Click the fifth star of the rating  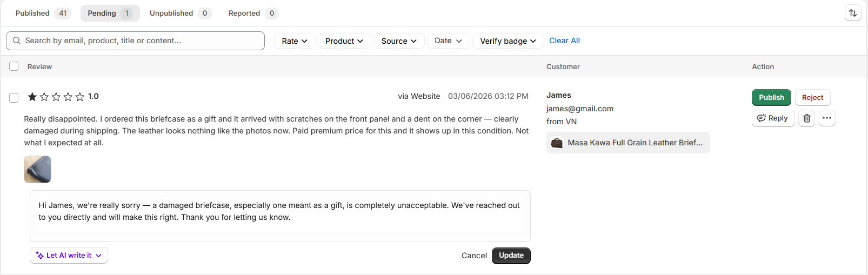[80, 97]
